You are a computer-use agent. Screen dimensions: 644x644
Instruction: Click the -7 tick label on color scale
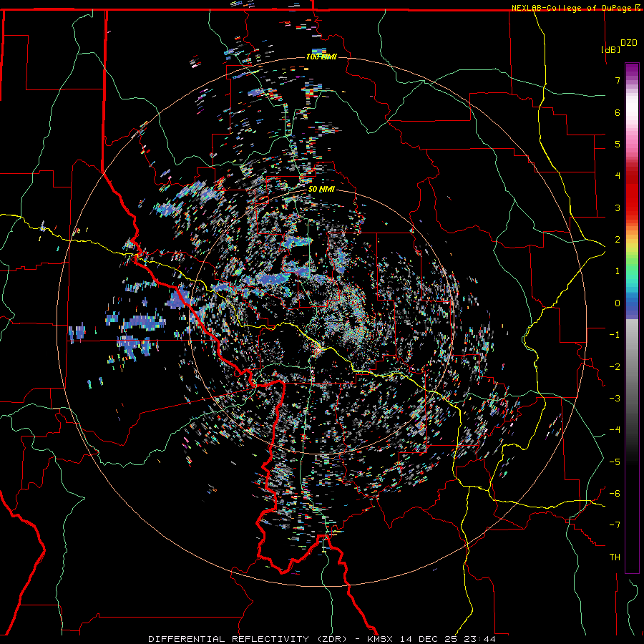point(615,525)
